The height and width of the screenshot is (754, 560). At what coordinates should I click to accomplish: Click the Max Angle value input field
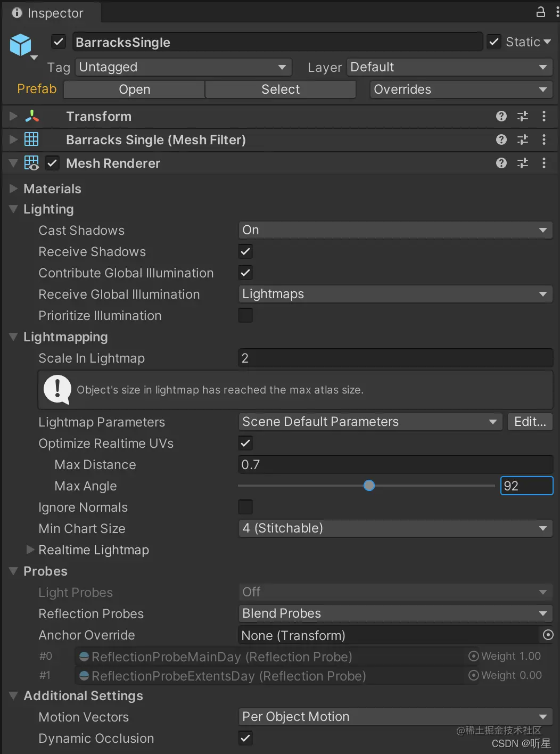pos(526,486)
